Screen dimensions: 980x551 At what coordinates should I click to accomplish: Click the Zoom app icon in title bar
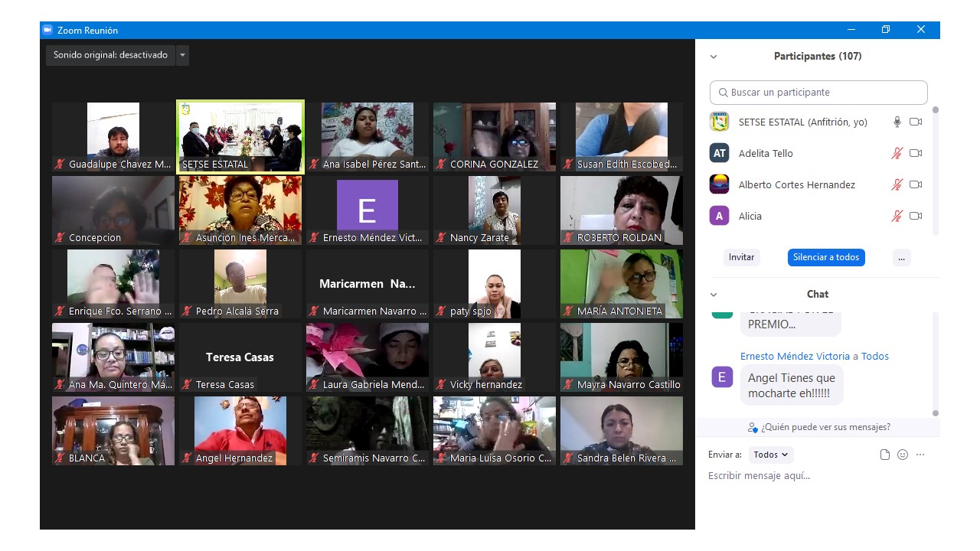coord(47,30)
